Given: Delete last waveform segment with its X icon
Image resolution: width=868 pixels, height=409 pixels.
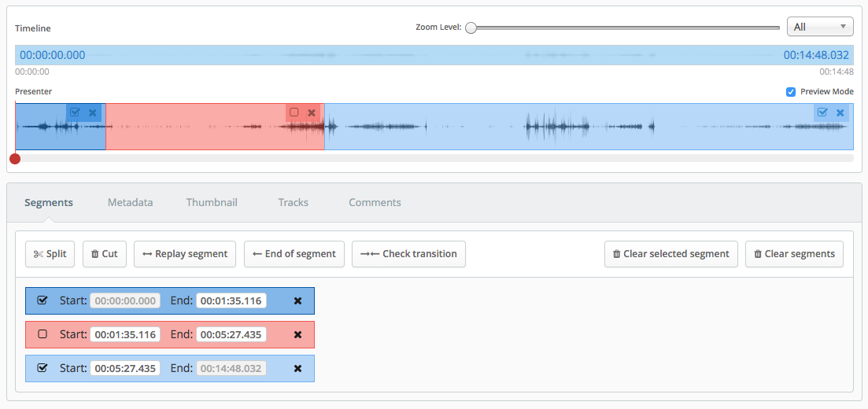Looking at the screenshot, I should 840,113.
